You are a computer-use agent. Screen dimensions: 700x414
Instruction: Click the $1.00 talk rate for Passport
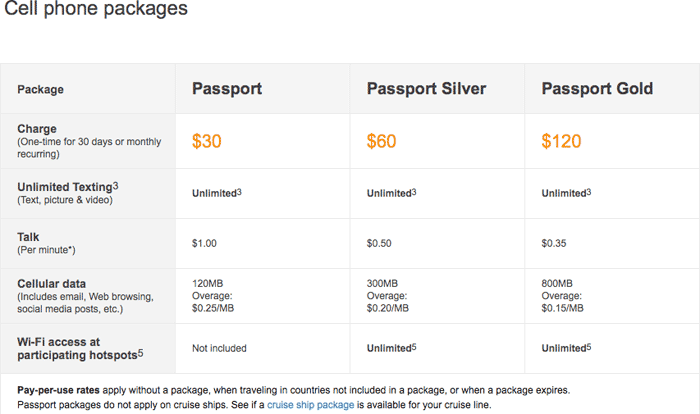pyautogui.click(x=204, y=243)
